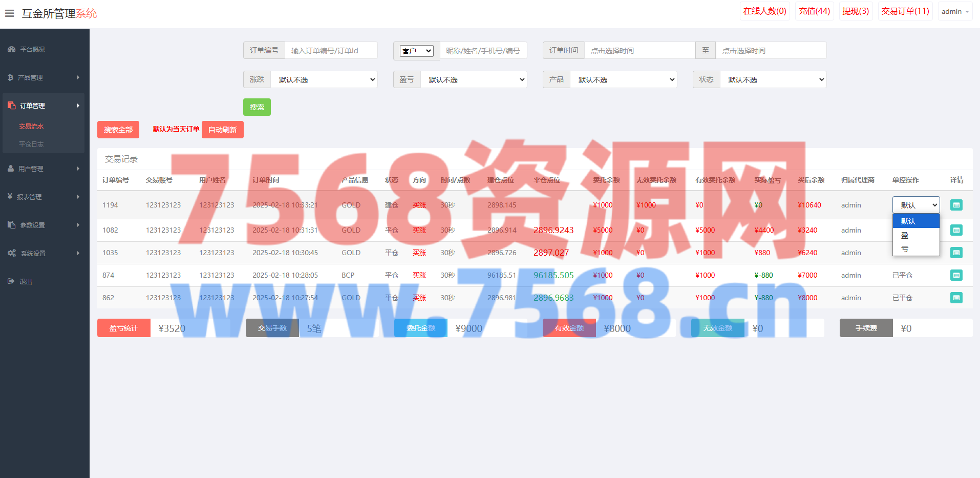Open details icon for order 1035

pyautogui.click(x=956, y=253)
